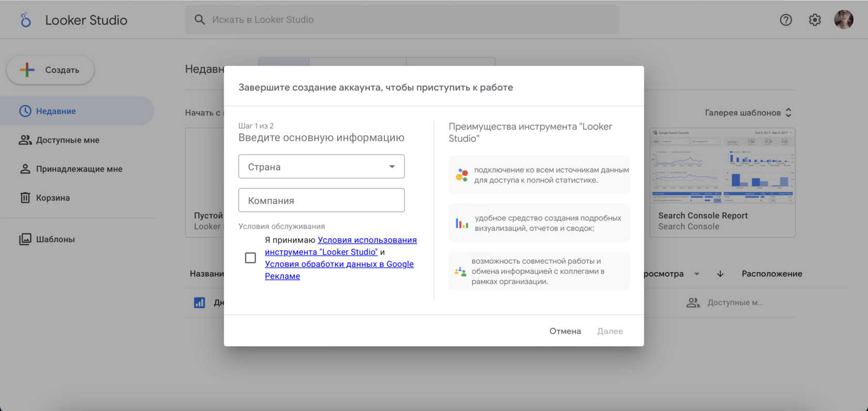
Task: Open Корзина in the sidebar
Action: tap(77, 198)
